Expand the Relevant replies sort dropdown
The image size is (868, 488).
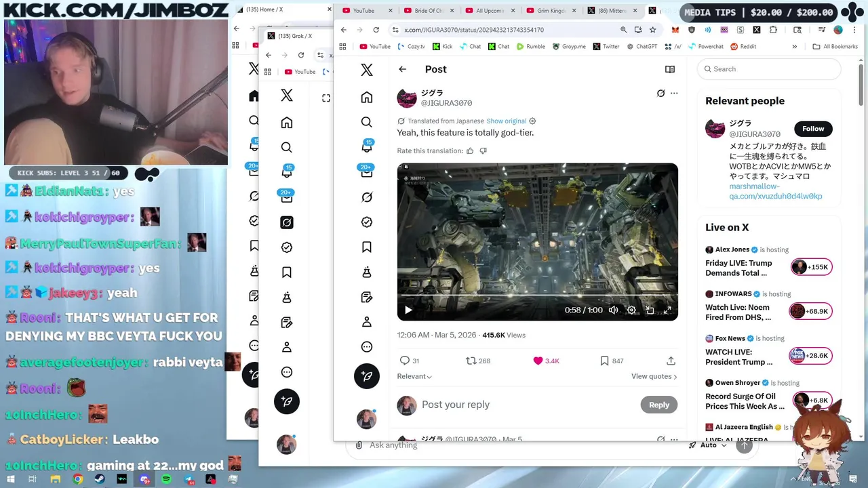[x=414, y=376]
